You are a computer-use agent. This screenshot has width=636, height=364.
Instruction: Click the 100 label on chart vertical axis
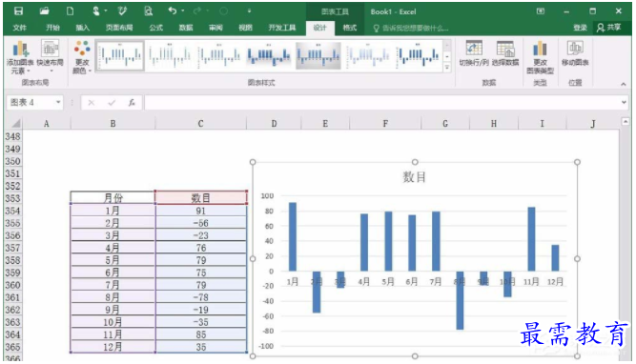pos(267,195)
